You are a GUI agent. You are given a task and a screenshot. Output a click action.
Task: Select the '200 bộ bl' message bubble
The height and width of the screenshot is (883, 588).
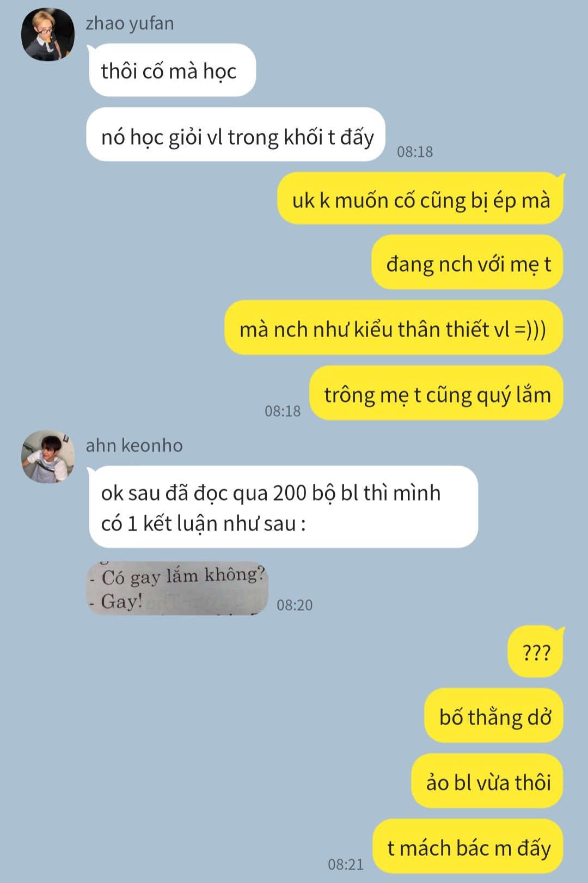(283, 507)
